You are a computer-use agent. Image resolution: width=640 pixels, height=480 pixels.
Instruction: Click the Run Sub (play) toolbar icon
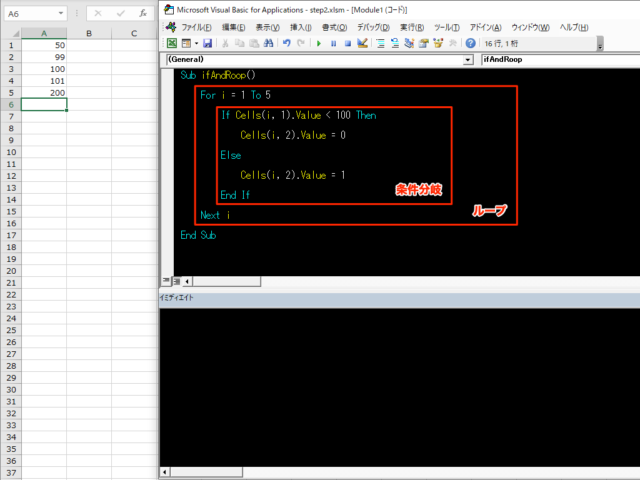pyautogui.click(x=319, y=44)
